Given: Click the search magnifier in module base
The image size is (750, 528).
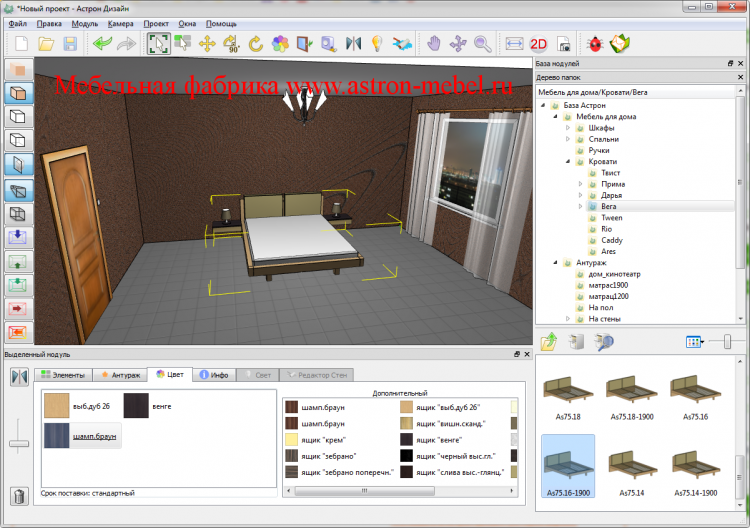Looking at the screenshot, I should click(603, 341).
